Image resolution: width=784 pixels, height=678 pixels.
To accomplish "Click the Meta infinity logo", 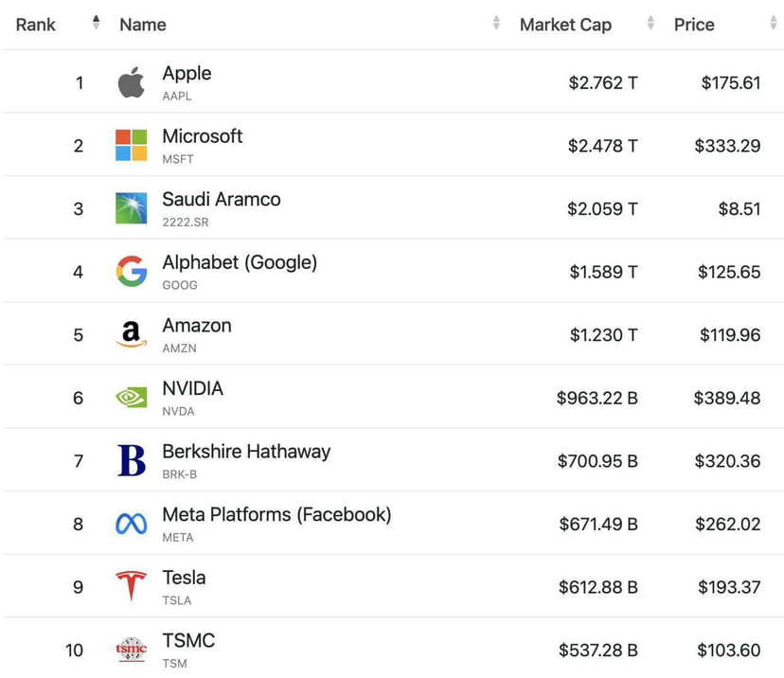I will coord(131,524).
